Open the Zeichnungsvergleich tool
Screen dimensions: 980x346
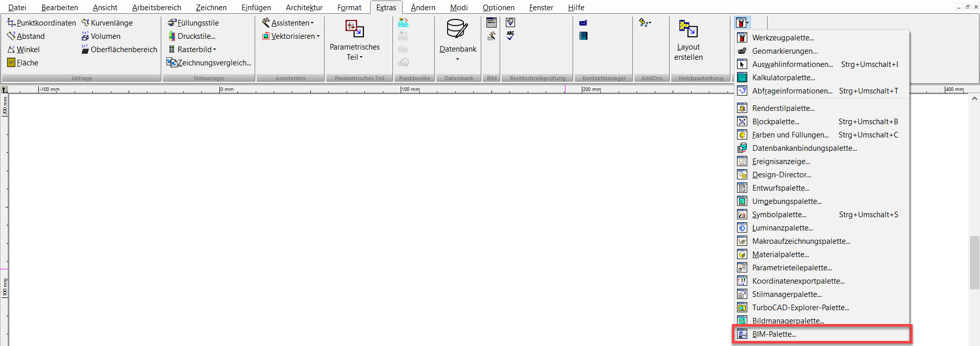coord(209,63)
